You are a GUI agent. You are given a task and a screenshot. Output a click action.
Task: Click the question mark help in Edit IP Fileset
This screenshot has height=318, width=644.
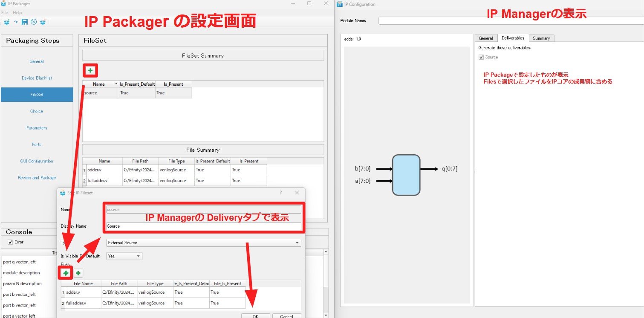pyautogui.click(x=280, y=193)
